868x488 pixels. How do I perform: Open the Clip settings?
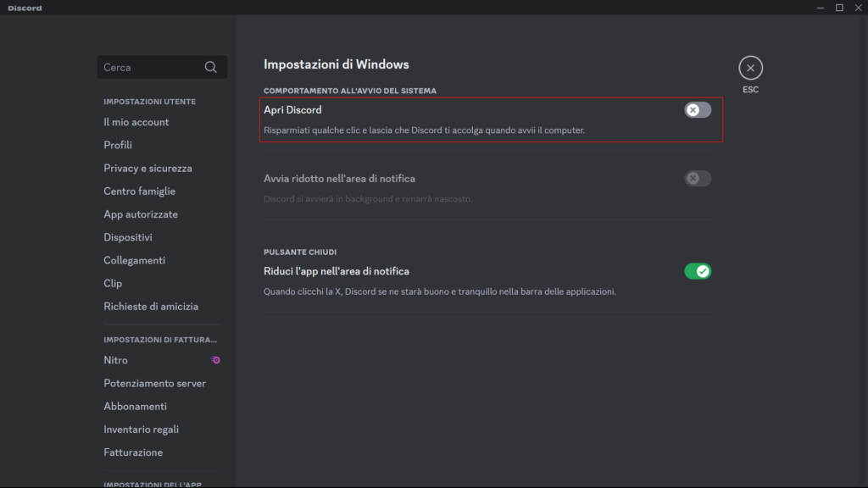[113, 283]
